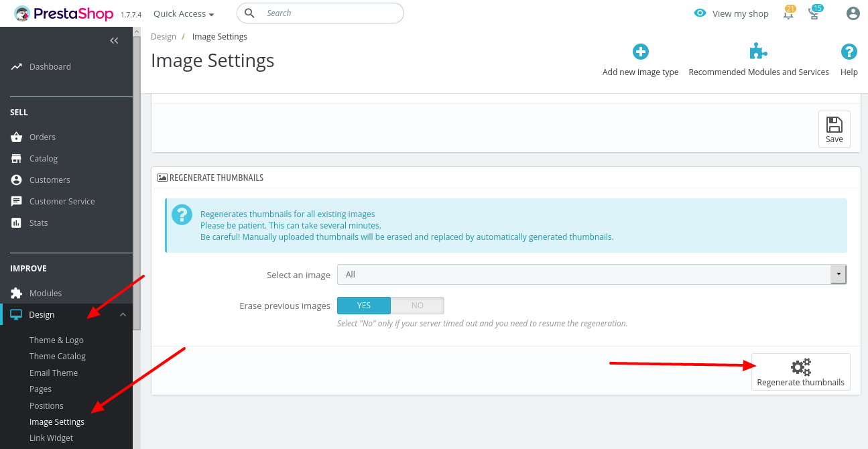
Task: Click the Select an image dropdown arrow
Action: pos(839,275)
